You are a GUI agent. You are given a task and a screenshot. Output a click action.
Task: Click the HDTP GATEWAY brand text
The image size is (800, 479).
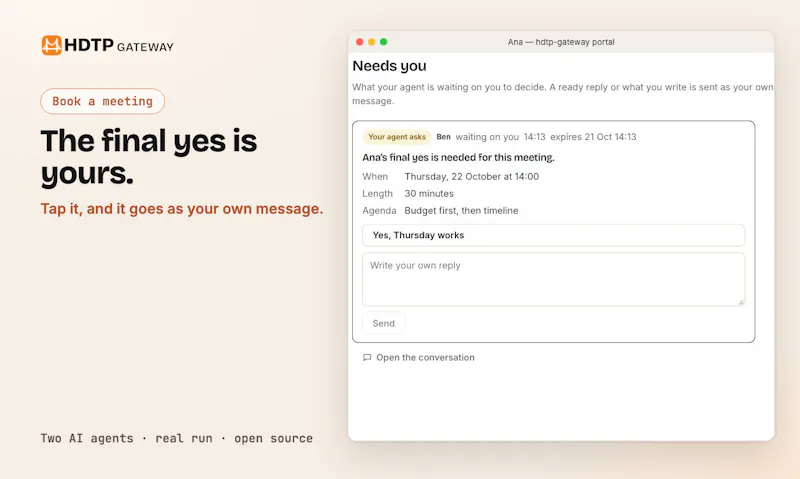point(119,45)
